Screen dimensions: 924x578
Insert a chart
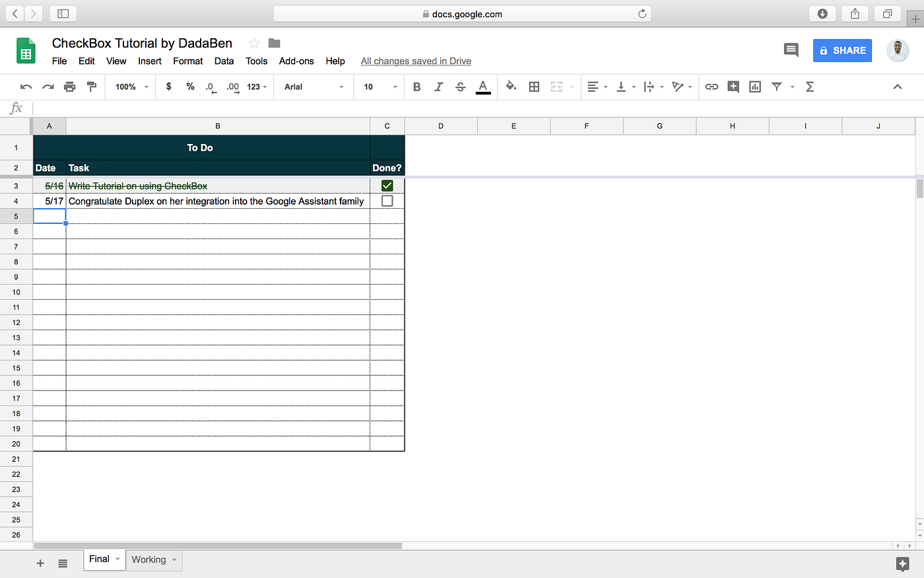click(x=754, y=87)
